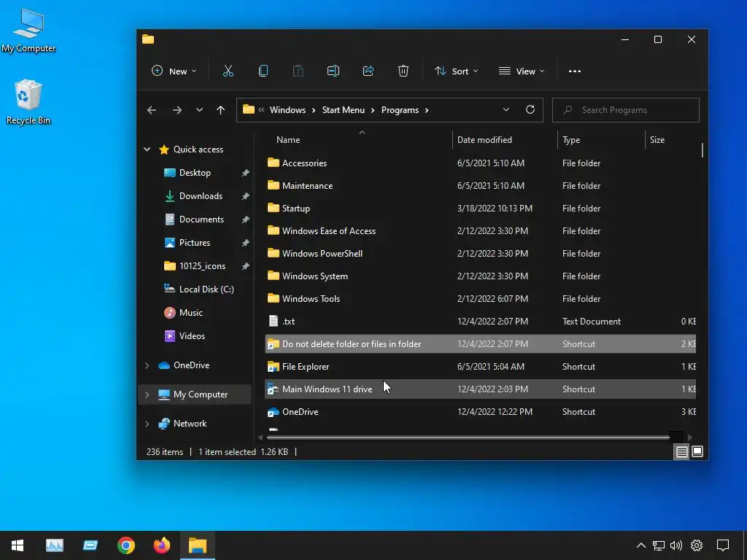Go up one folder level arrow
The height and width of the screenshot is (560, 747).
(x=220, y=110)
